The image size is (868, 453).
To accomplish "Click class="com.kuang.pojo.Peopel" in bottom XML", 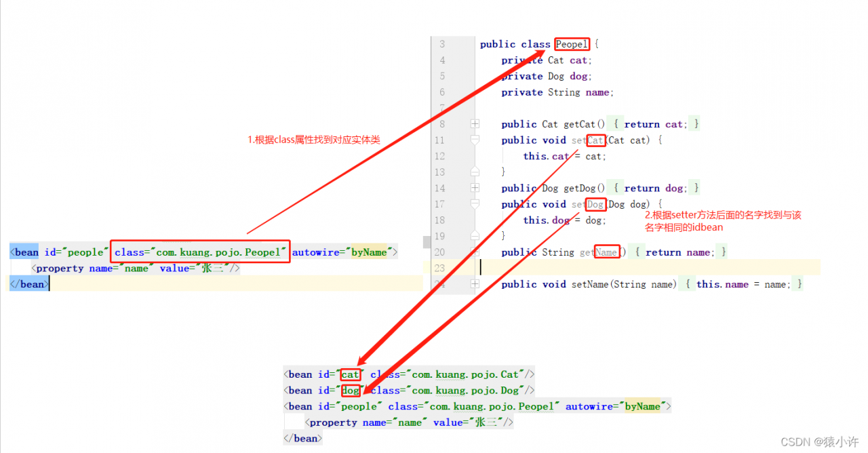I will (x=475, y=406).
